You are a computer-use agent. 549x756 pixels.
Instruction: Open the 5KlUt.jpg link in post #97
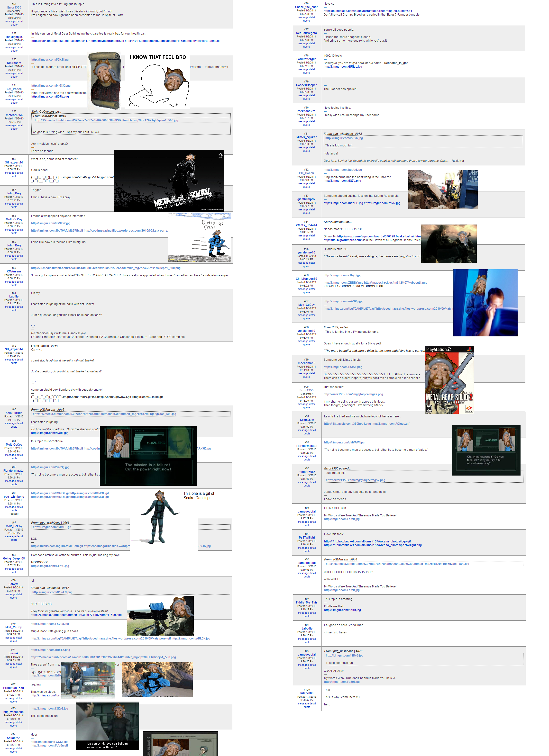click(342, 610)
